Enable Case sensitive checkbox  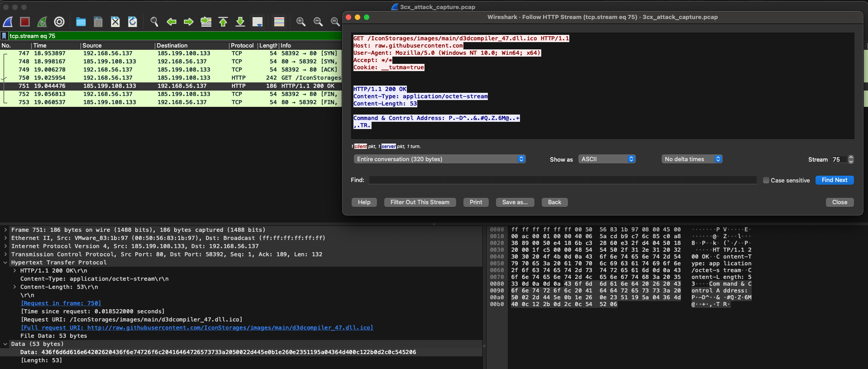click(766, 180)
